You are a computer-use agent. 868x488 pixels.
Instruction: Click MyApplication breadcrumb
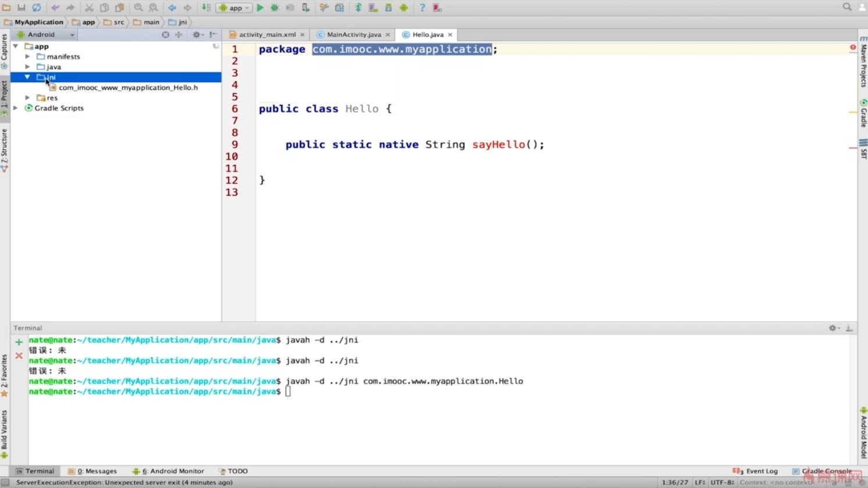click(34, 22)
